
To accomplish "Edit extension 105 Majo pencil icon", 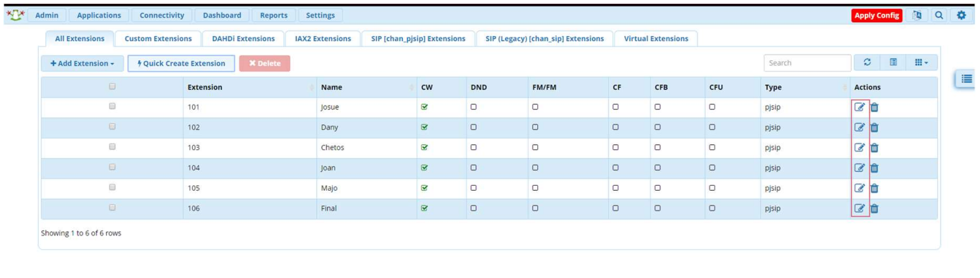I will [859, 188].
